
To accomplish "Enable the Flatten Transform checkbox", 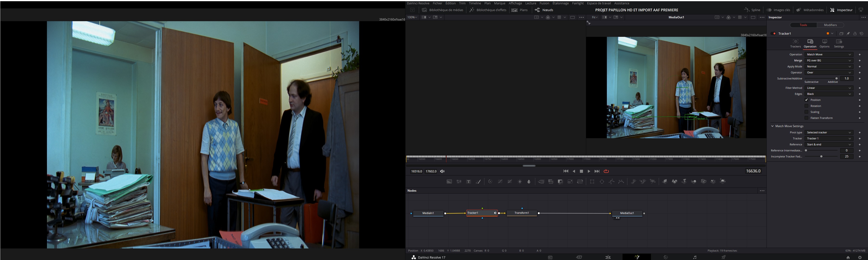I will (x=807, y=118).
